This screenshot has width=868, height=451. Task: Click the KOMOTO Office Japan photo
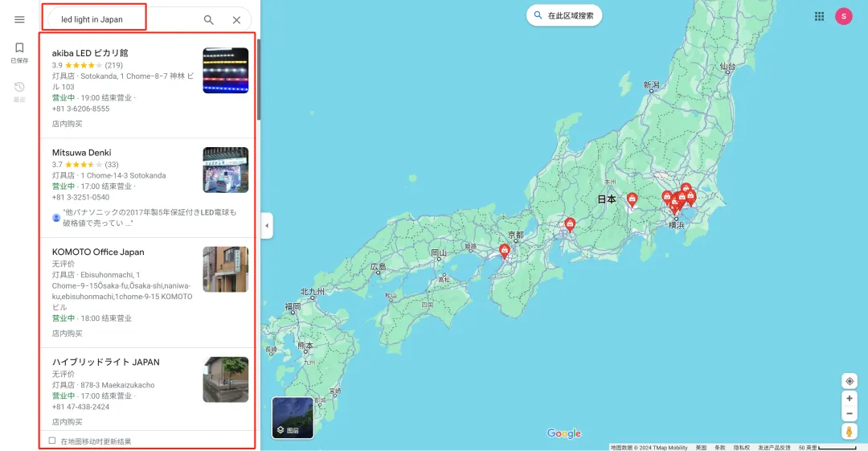click(x=225, y=269)
